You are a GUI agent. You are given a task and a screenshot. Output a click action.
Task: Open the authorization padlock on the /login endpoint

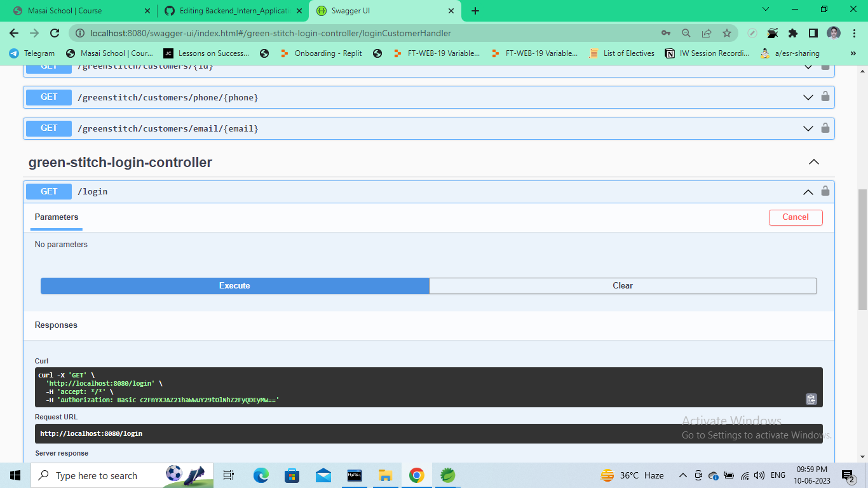point(825,191)
